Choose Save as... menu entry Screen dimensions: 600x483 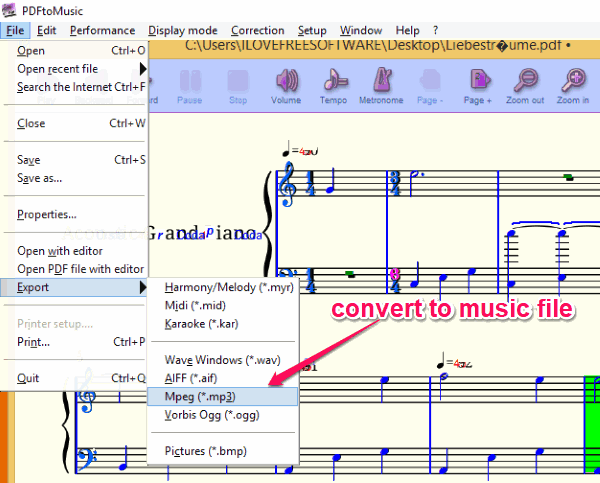75,178
